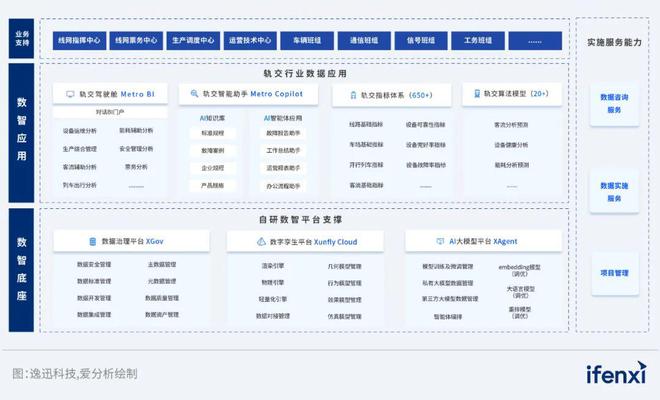Click the 数智底座 side label
The width and height of the screenshot is (660, 400).
pos(21,270)
